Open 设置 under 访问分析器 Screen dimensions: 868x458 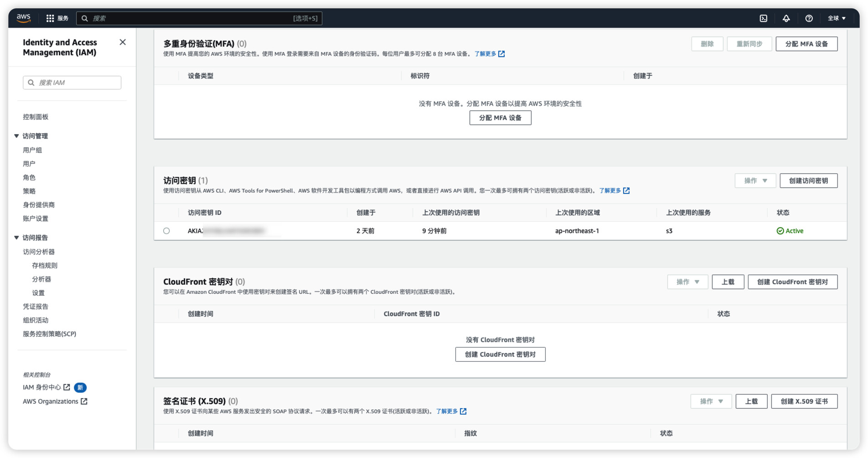tap(38, 293)
